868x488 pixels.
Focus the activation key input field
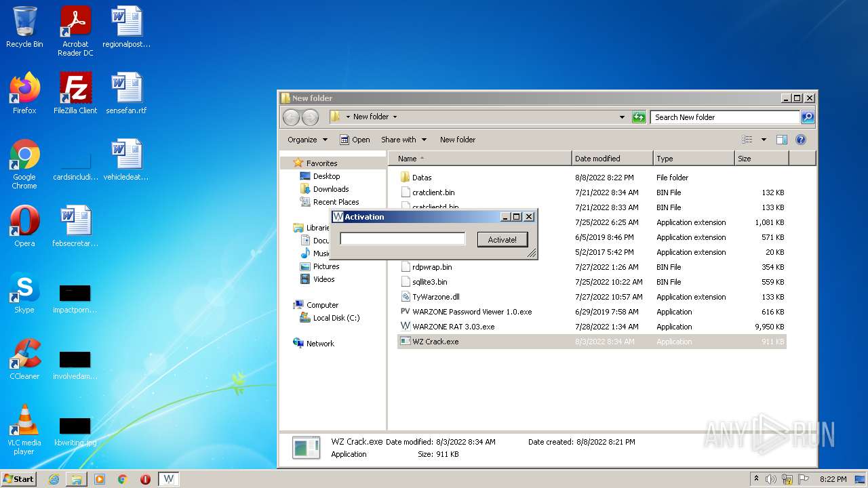[403, 239]
